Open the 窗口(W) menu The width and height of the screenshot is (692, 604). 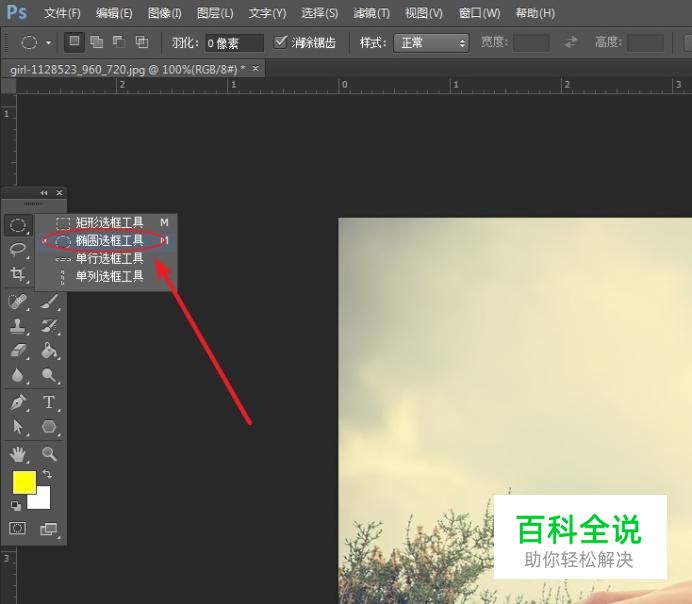tap(479, 13)
